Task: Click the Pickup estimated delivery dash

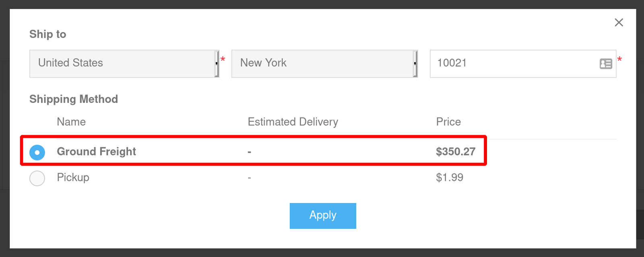Action: (x=250, y=178)
